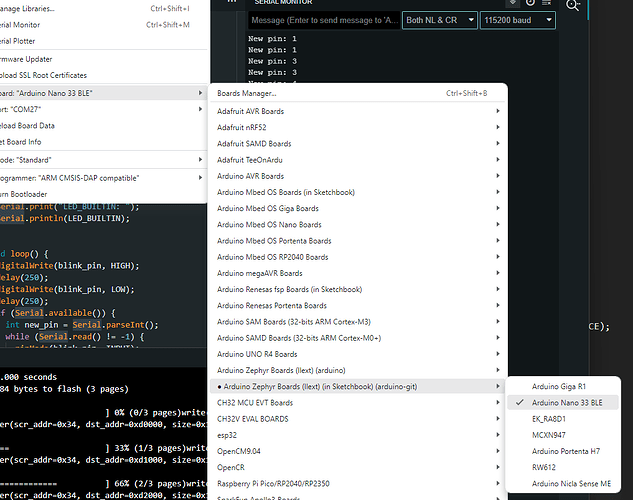The image size is (633, 500).
Task: Open Arduino Zephyr Boards (in Sketchbook) (arduino-git) entry
Action: 358,386
